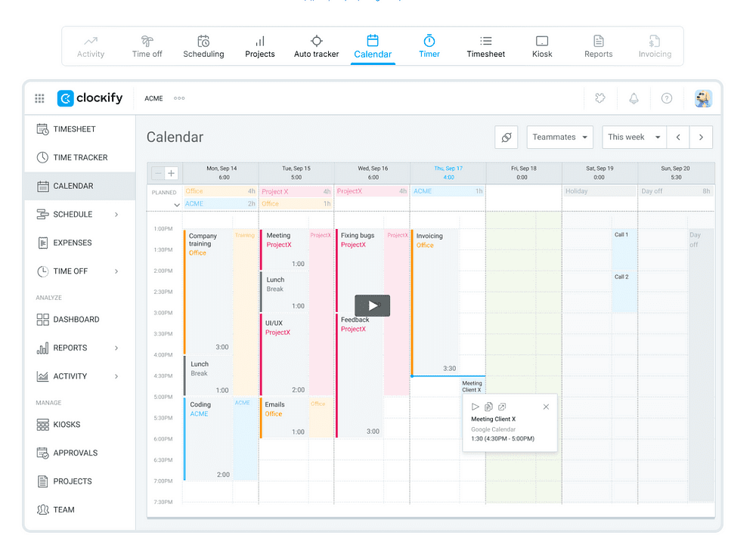Click the KIOSKS sidebar icon
756x560 pixels.
43,425
